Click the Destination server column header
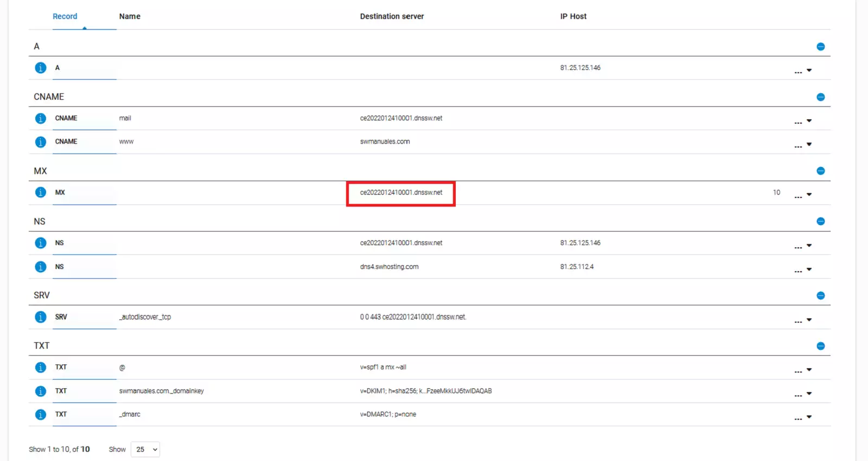868x461 pixels. (x=392, y=16)
